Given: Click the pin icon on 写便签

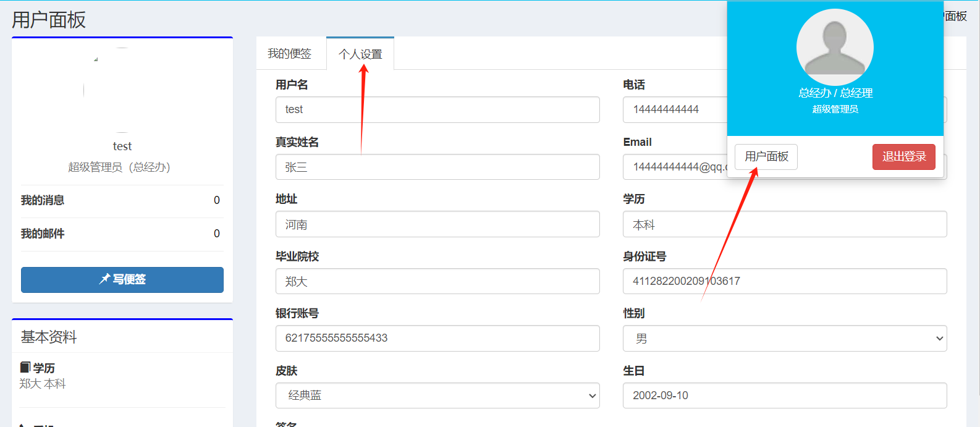Looking at the screenshot, I should pos(104,279).
